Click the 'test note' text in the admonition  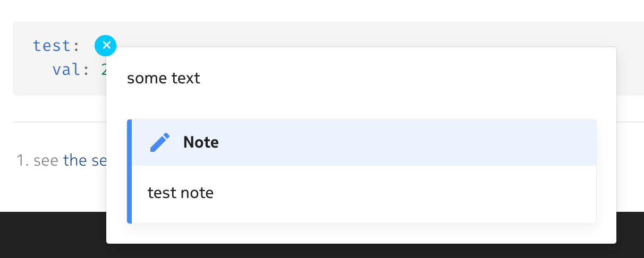tap(181, 193)
